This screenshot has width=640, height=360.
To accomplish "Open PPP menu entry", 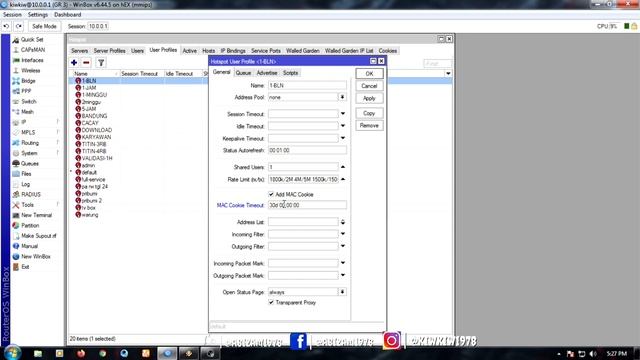I will pyautogui.click(x=26, y=91).
